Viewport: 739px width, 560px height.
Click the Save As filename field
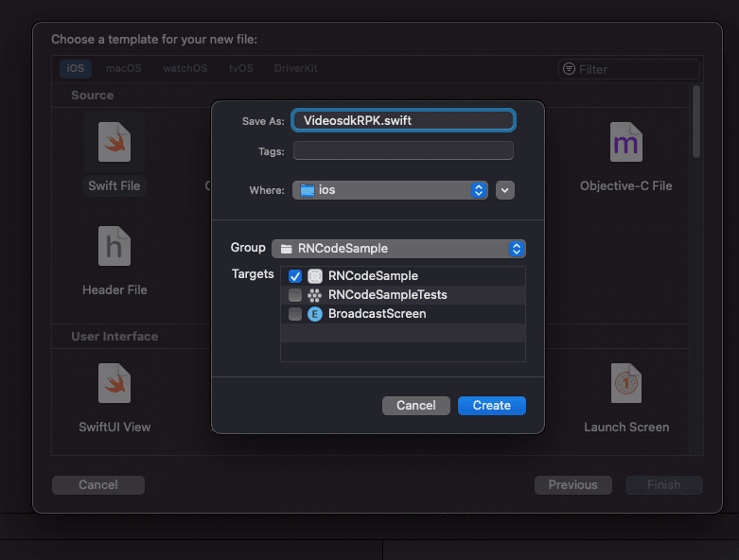click(x=403, y=120)
